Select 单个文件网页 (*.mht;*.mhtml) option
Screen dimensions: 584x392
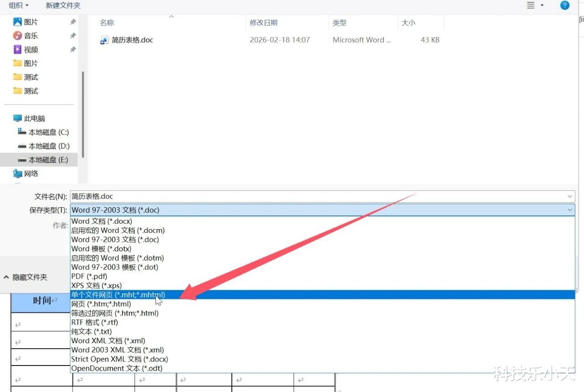323,295
